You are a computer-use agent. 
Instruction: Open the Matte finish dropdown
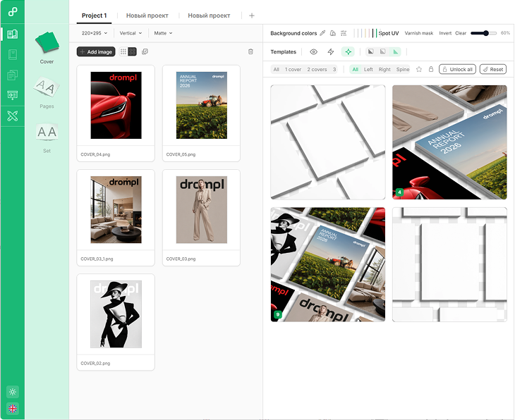coord(163,33)
